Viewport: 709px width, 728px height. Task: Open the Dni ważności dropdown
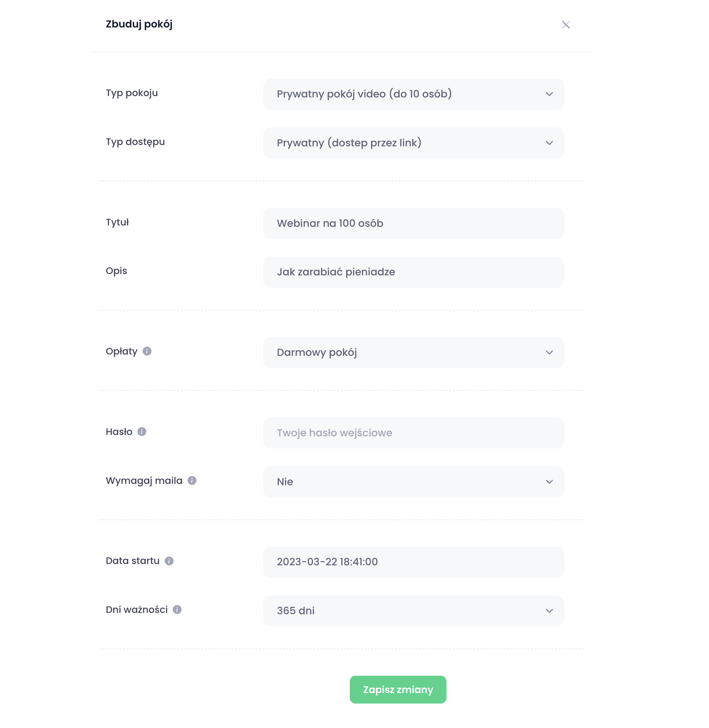tap(413, 611)
